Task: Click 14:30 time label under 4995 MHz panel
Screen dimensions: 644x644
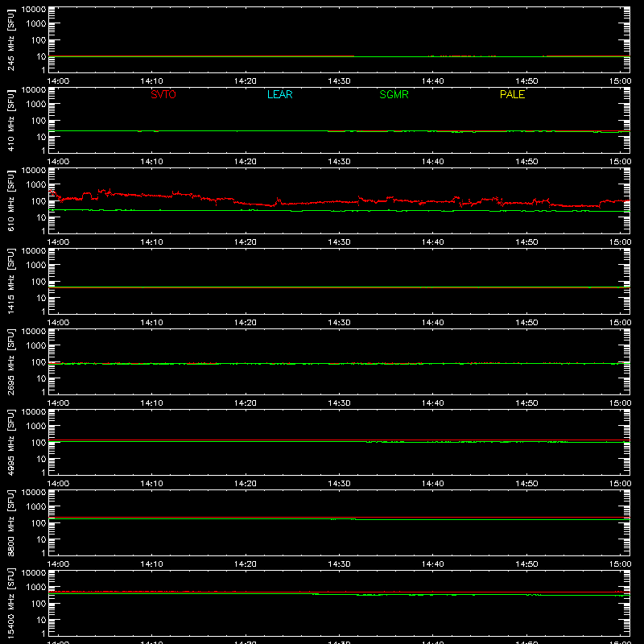Action: [x=339, y=484]
